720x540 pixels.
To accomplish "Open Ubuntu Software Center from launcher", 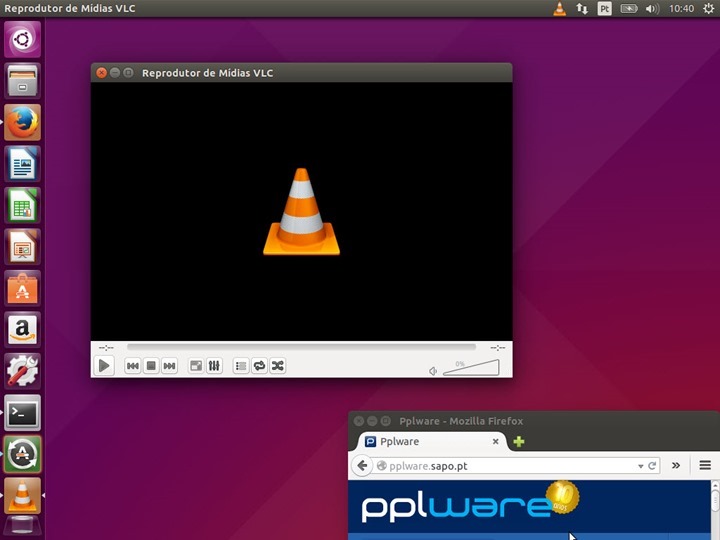I will click(22, 288).
